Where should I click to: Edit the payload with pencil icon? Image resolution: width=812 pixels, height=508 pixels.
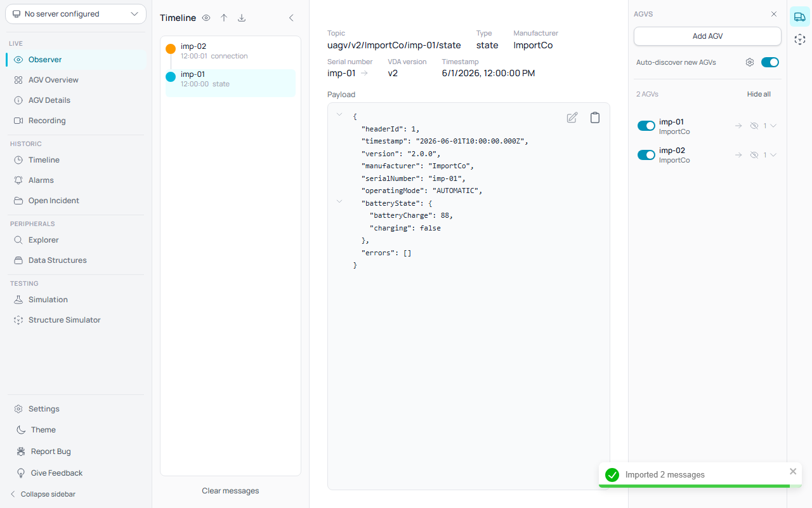tap(572, 117)
